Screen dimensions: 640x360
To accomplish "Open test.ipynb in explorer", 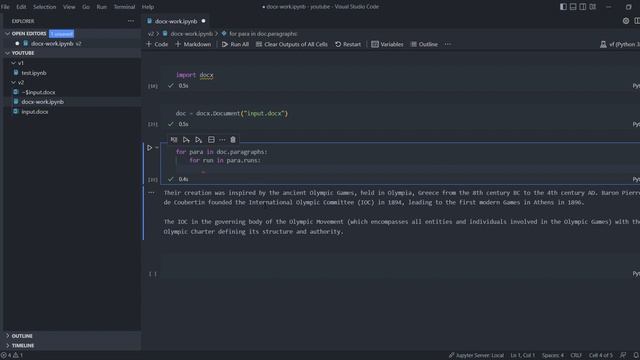I will (x=34, y=73).
